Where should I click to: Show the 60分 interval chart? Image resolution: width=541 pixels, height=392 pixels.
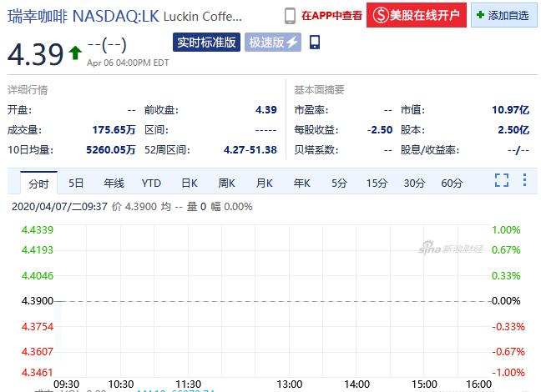(452, 183)
